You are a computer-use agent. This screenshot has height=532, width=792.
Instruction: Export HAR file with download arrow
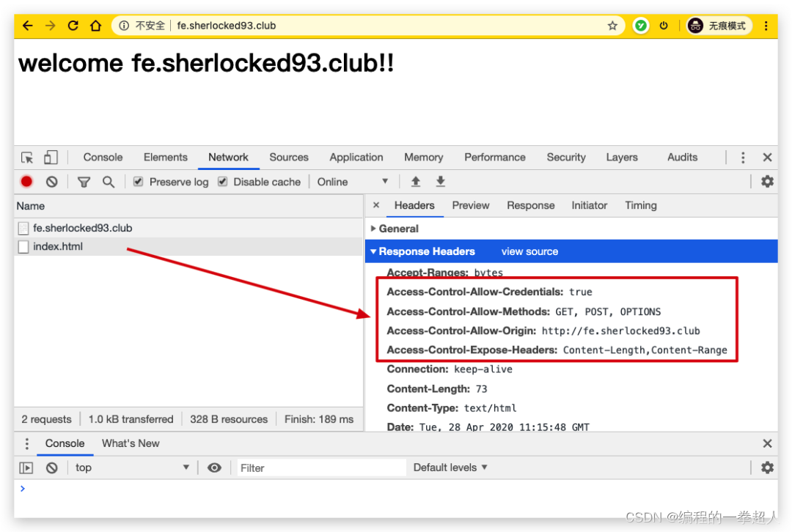point(441,182)
